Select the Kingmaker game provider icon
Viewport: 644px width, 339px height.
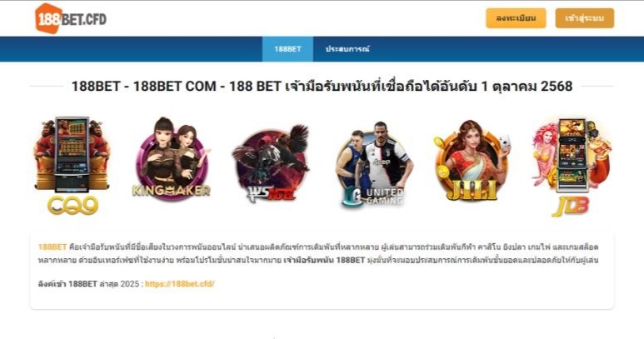[172, 158]
